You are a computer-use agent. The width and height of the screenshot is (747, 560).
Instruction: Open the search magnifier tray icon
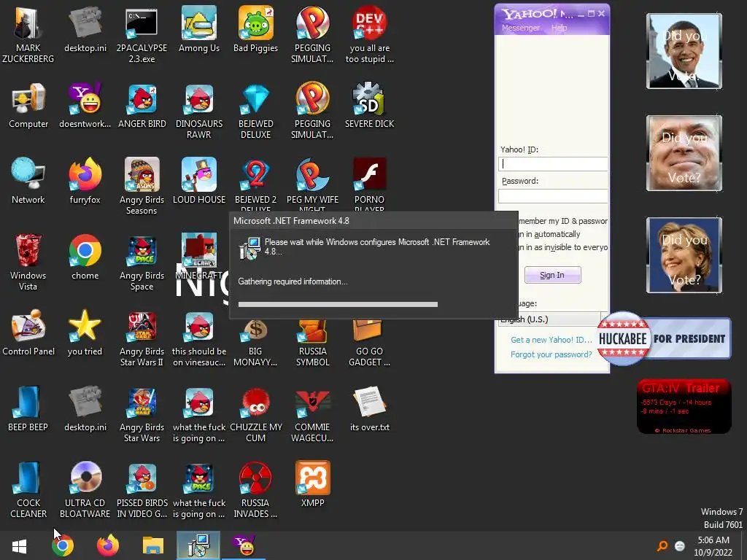click(x=662, y=546)
